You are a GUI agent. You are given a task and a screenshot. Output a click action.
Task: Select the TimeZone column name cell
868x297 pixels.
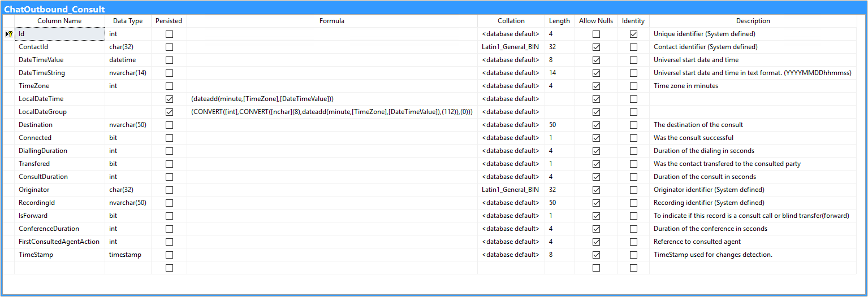(x=59, y=86)
